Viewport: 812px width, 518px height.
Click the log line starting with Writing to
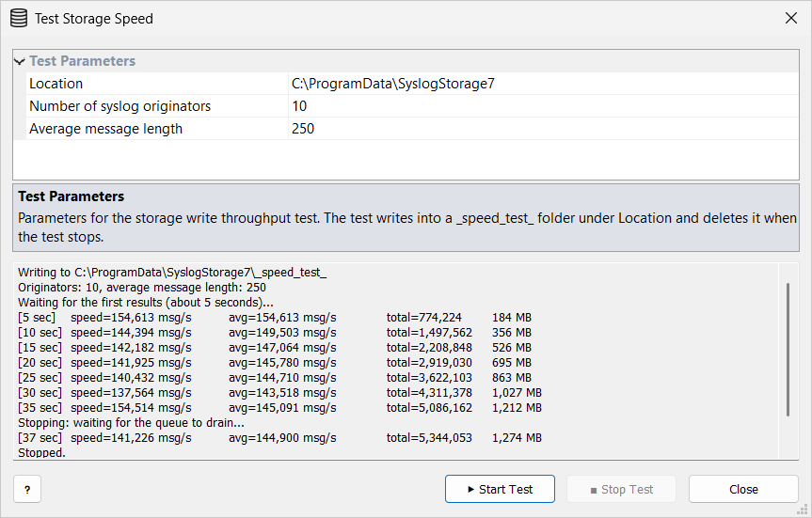(172, 273)
